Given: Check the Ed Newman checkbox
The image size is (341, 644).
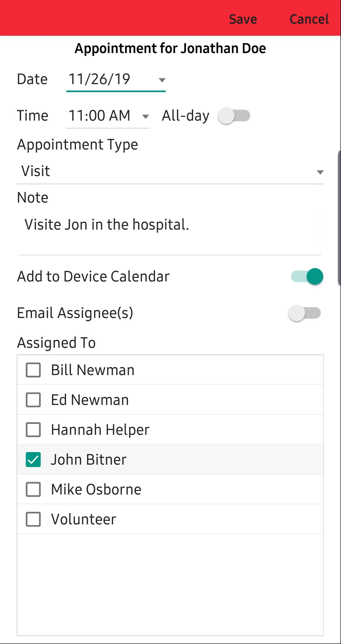Looking at the screenshot, I should point(33,400).
